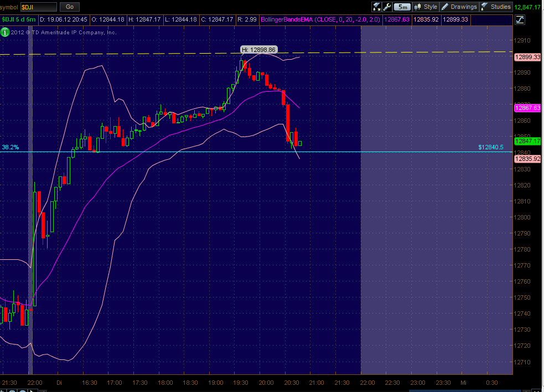Click header value 12867.63 in magenta
This screenshot has height=392, width=544.
397,19
